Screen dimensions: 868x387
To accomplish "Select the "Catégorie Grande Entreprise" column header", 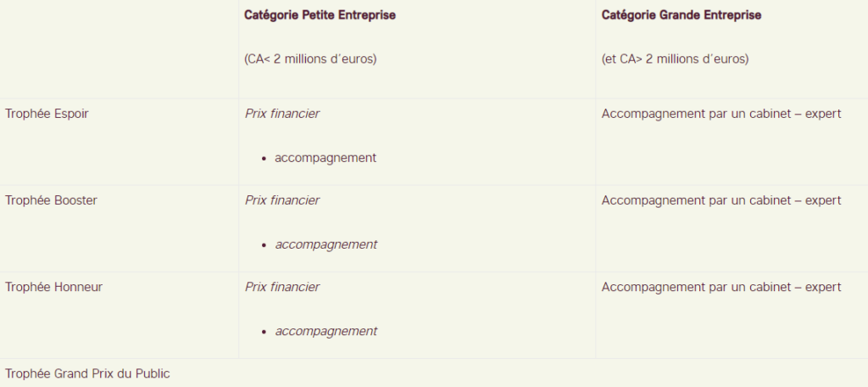I will [x=682, y=15].
